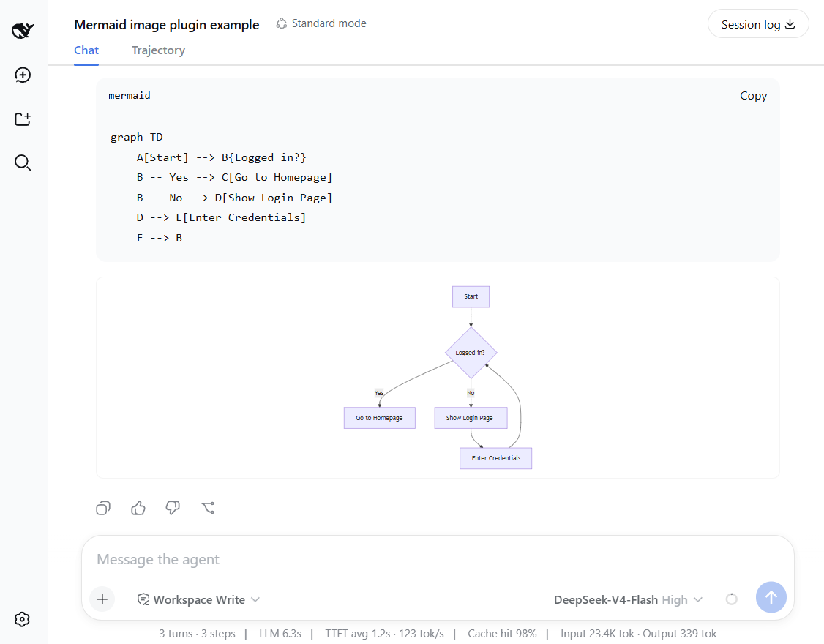Click the Input 23.4K tok status entry
The image size is (824, 644).
pyautogui.click(x=639, y=634)
